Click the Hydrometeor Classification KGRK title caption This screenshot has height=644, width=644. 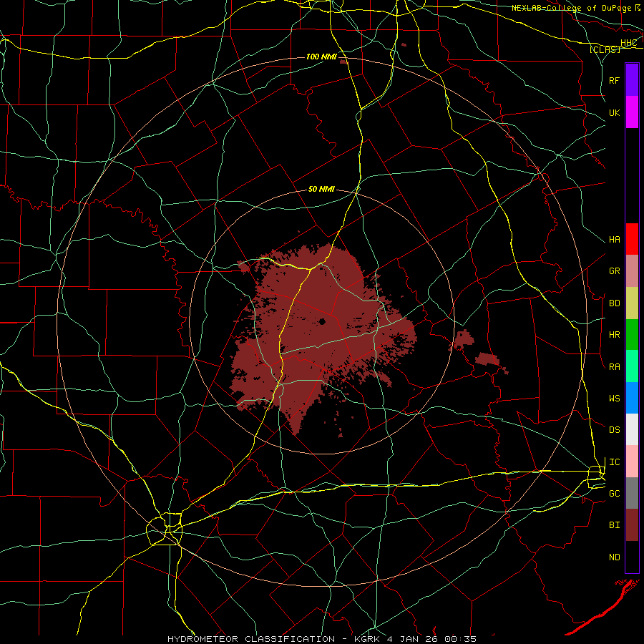point(322,639)
